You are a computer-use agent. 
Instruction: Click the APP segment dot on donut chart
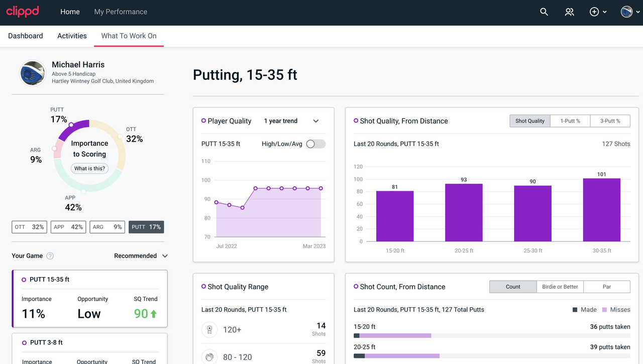pyautogui.click(x=83, y=191)
